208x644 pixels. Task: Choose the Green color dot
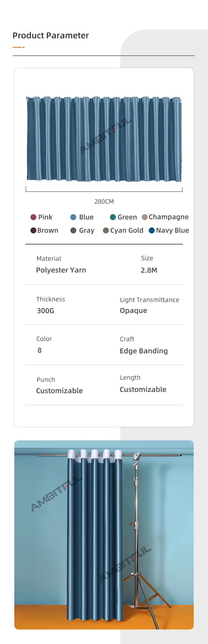click(x=113, y=217)
